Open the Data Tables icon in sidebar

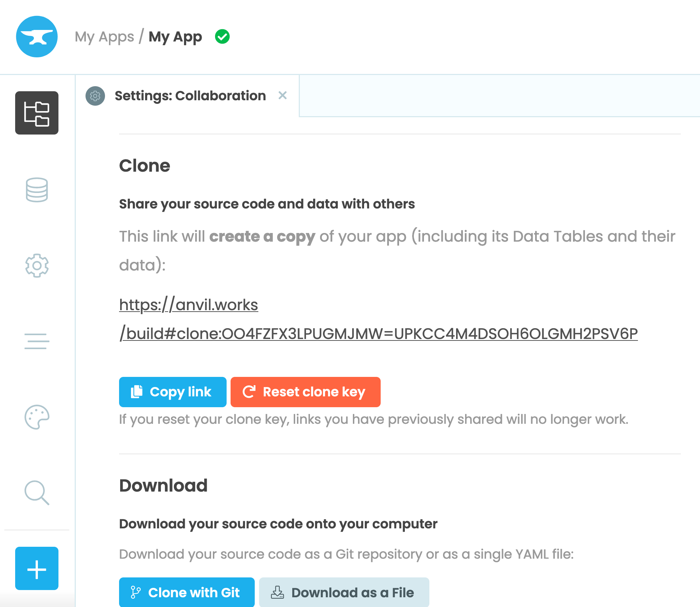[x=36, y=190]
